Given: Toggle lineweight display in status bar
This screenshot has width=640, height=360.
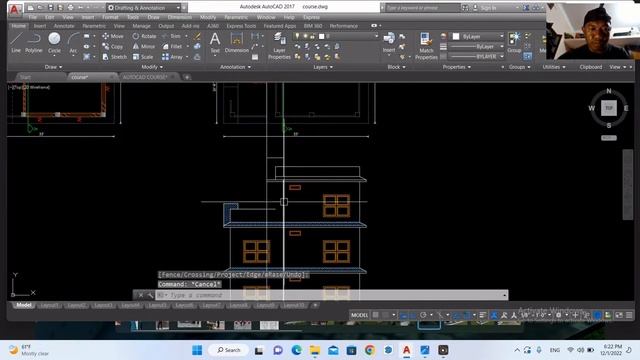Looking at the screenshot, I should tap(483, 315).
